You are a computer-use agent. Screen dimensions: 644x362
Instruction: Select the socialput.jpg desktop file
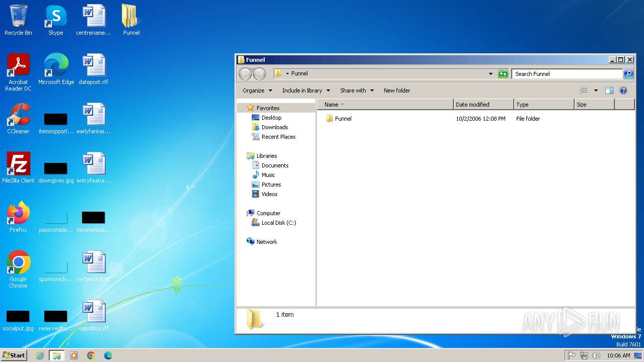(x=18, y=320)
